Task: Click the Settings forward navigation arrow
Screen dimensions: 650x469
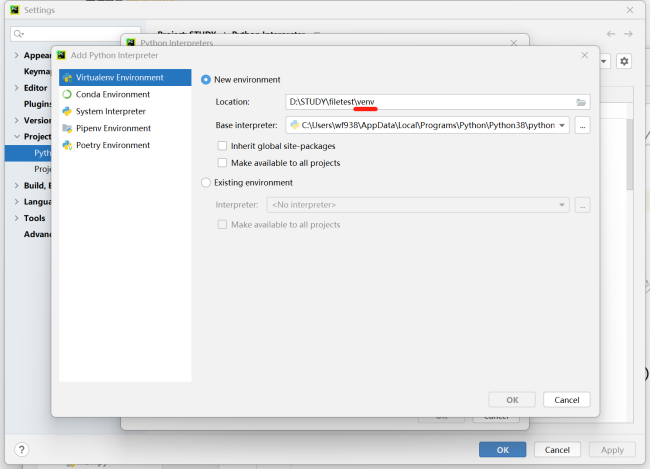Action: click(628, 34)
